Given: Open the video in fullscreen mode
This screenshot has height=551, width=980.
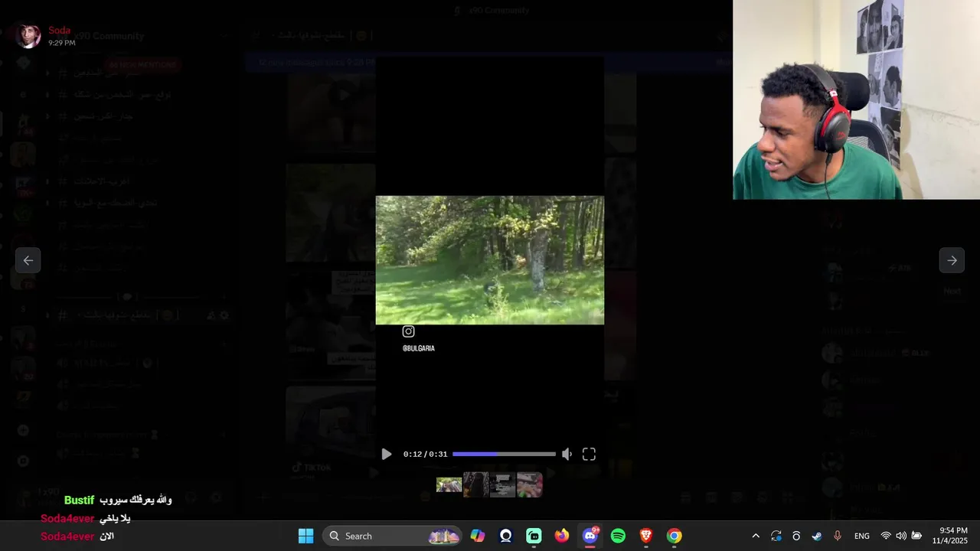Looking at the screenshot, I should [589, 454].
